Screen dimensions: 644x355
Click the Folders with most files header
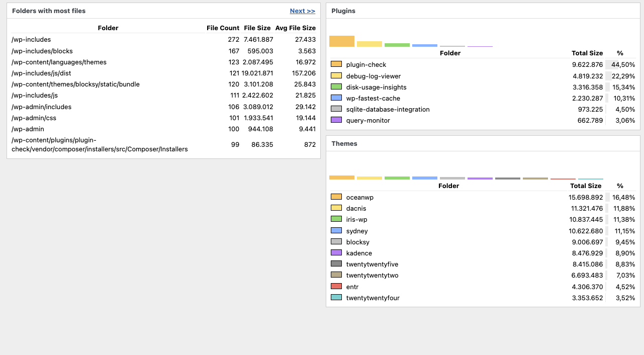[48, 11]
